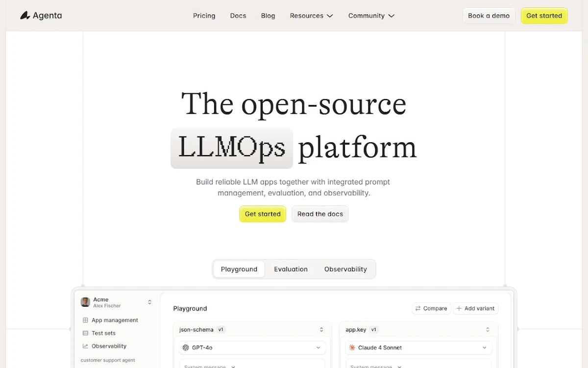Click the v1 badge next to app.key
Viewport: 588px width, 368px height.
coord(374,330)
